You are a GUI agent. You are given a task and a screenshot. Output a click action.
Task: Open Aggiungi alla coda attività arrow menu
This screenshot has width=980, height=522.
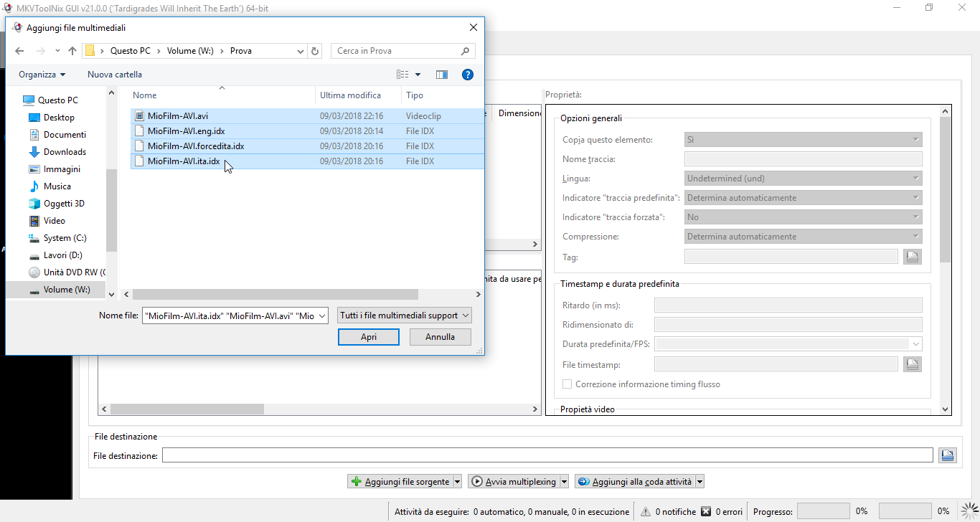[700, 482]
